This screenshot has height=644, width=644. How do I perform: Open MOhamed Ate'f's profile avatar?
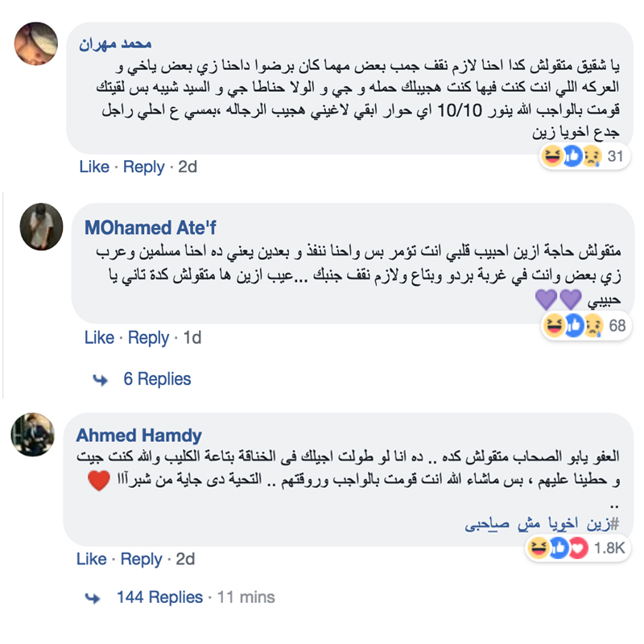[x=41, y=227]
